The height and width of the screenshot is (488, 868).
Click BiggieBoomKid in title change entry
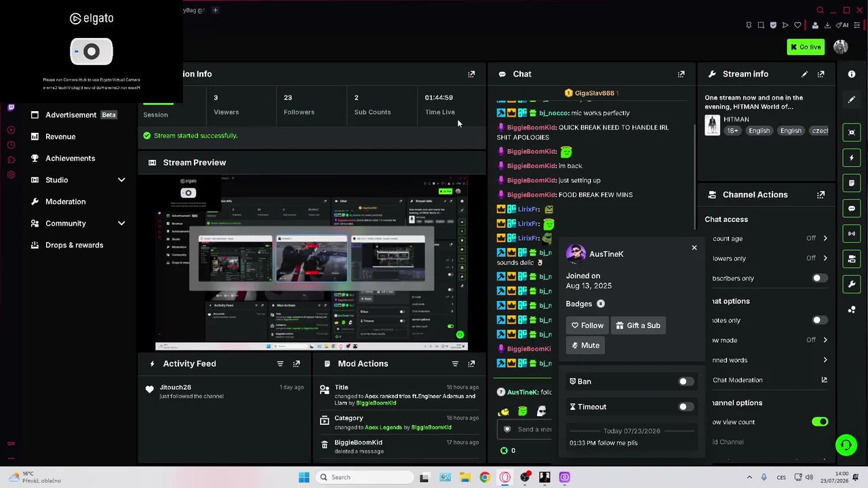[x=376, y=403]
